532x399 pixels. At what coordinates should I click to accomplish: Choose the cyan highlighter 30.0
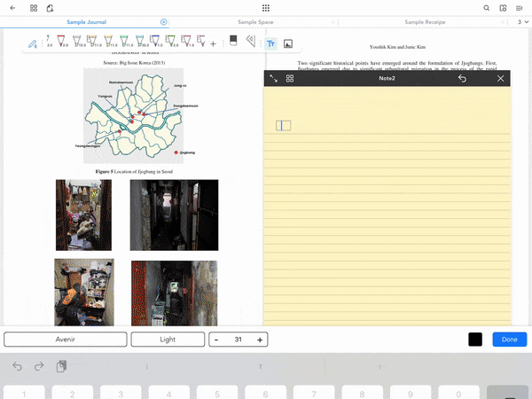[x=141, y=41]
